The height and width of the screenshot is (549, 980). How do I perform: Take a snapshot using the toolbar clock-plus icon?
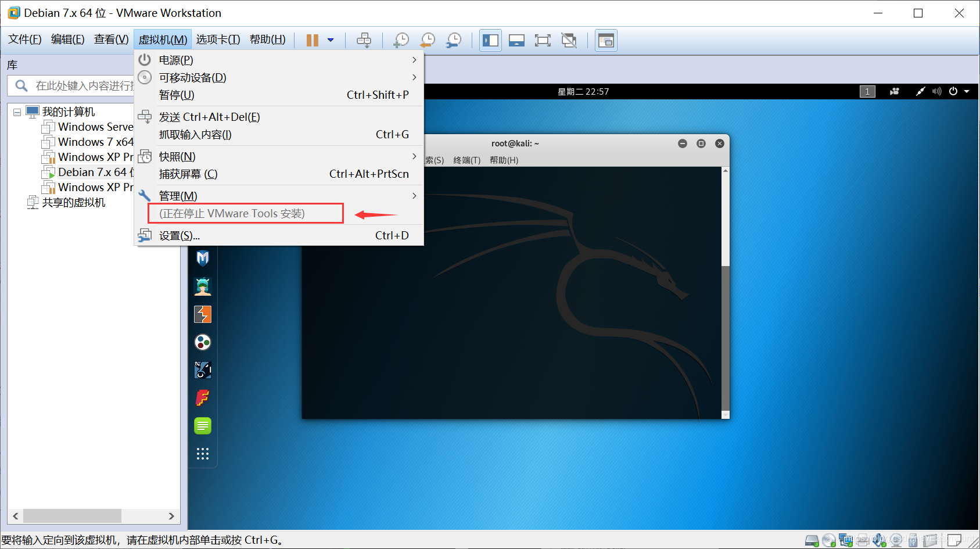(401, 40)
